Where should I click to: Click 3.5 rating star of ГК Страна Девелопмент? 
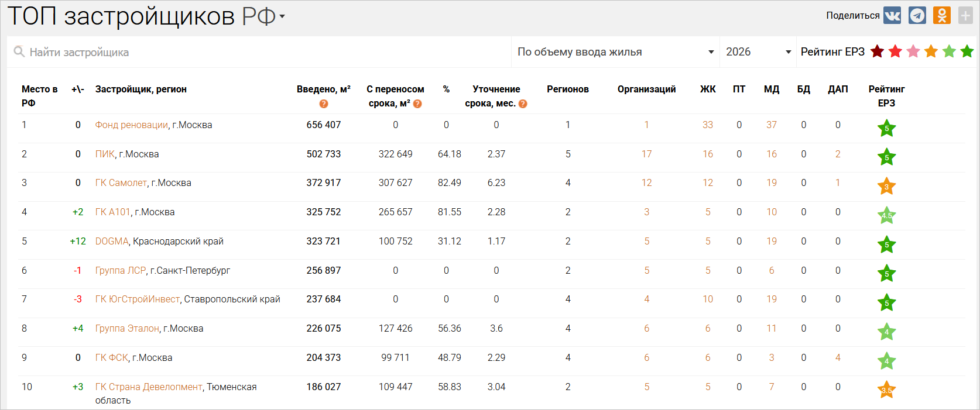tap(886, 390)
